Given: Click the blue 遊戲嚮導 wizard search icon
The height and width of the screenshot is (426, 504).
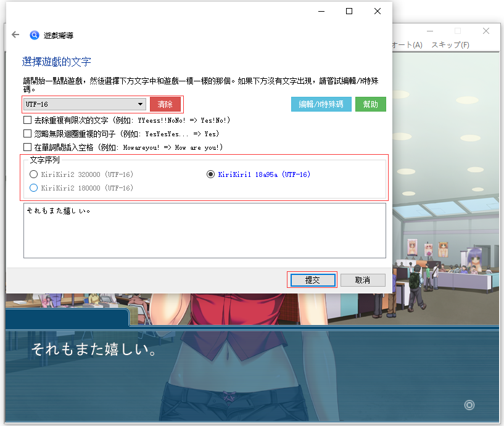Looking at the screenshot, I should coord(35,35).
